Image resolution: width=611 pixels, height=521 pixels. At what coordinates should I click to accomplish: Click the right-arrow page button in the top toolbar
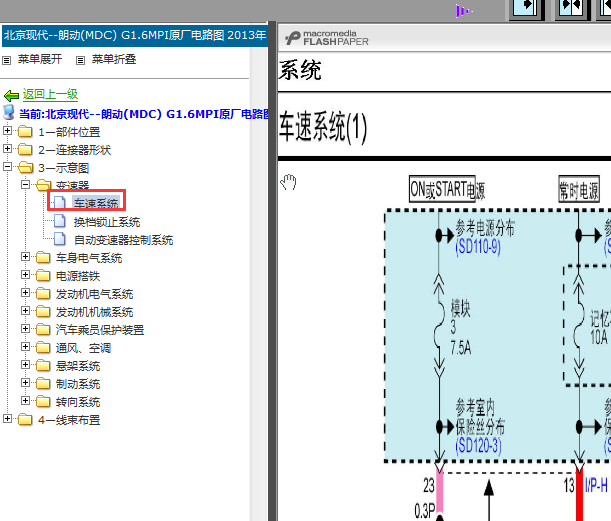coord(526,8)
